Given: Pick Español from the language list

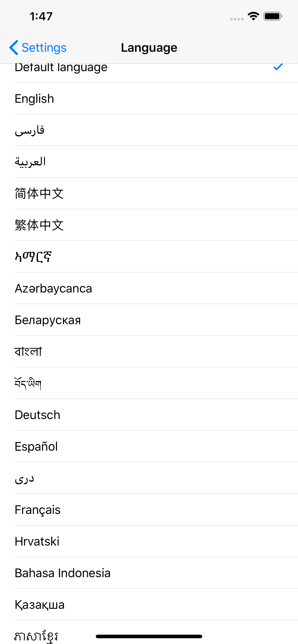Looking at the screenshot, I should (36, 447).
